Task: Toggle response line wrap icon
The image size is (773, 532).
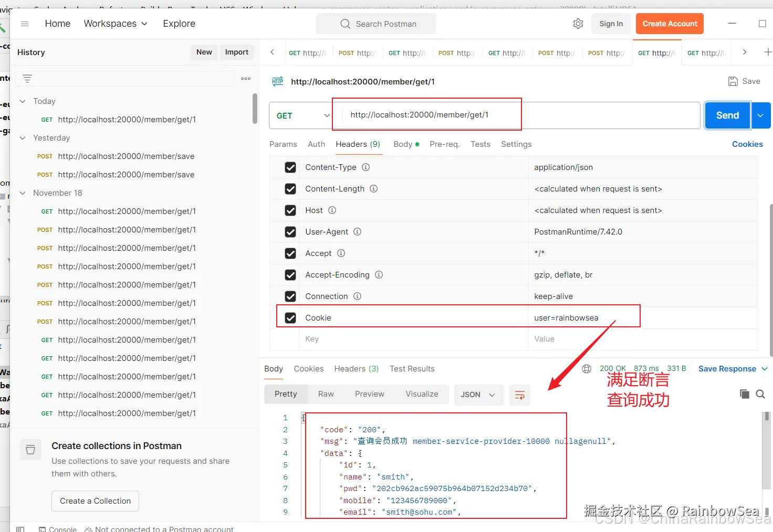Action: (520, 395)
